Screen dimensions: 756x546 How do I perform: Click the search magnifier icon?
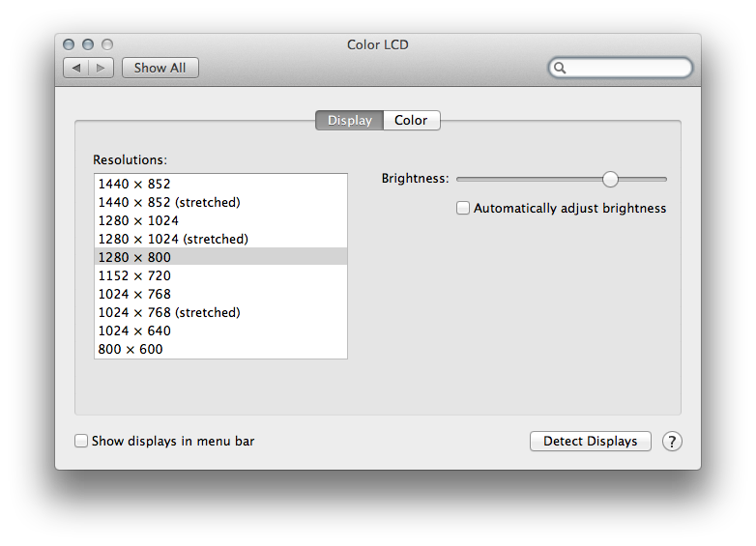click(560, 68)
